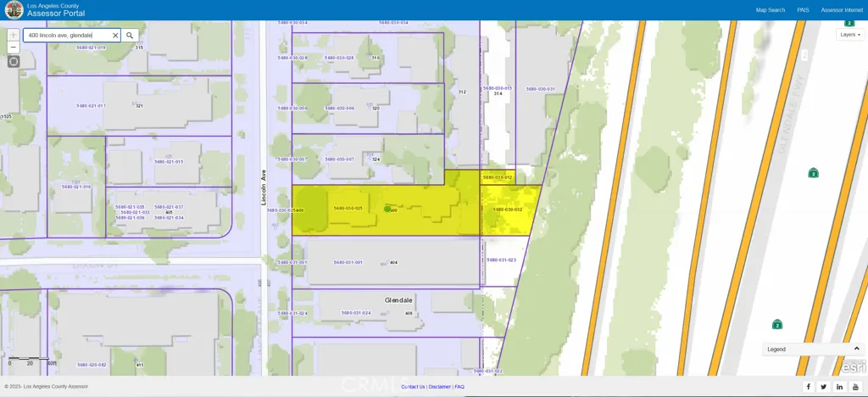
Task: Click parcel label 5680-021-015
Action: click(169, 162)
